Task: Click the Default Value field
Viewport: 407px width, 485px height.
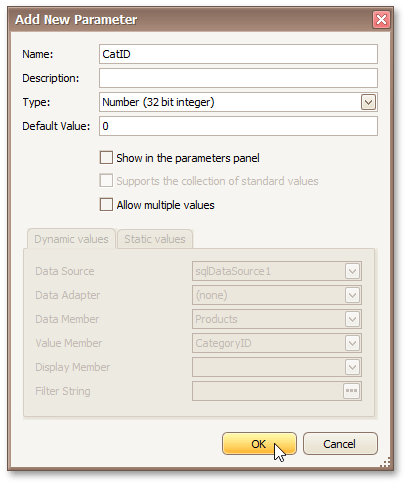Action: tap(238, 126)
